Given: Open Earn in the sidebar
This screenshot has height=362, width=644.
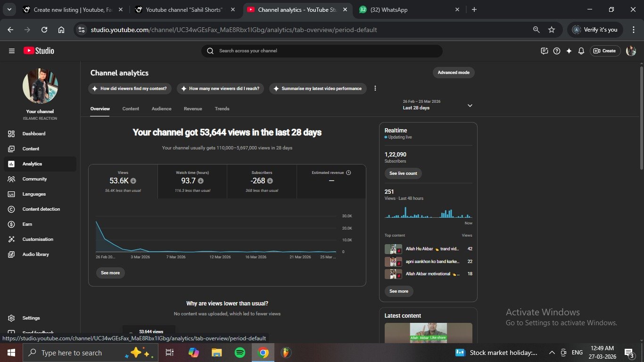Looking at the screenshot, I should [27, 224].
